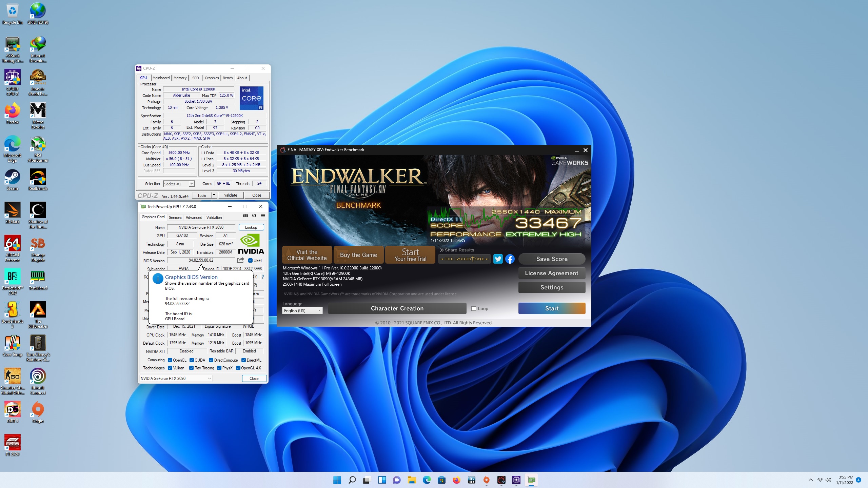
Task: Click BIOS export share icon in GPU-Z
Action: click(x=240, y=260)
